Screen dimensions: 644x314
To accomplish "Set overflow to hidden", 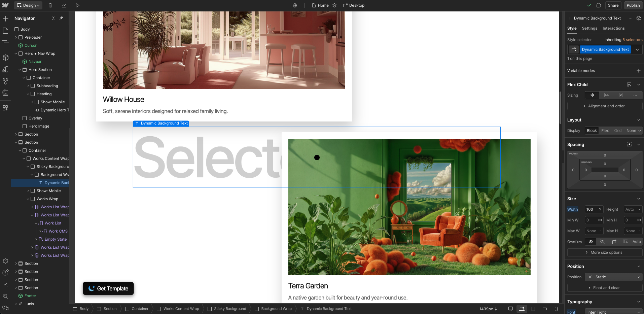I will tap(602, 242).
